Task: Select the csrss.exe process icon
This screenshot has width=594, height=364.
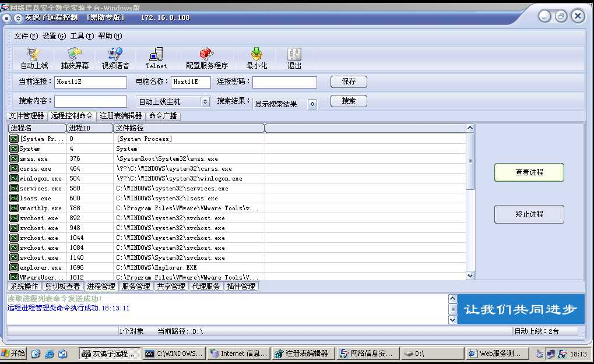Action: (14, 168)
